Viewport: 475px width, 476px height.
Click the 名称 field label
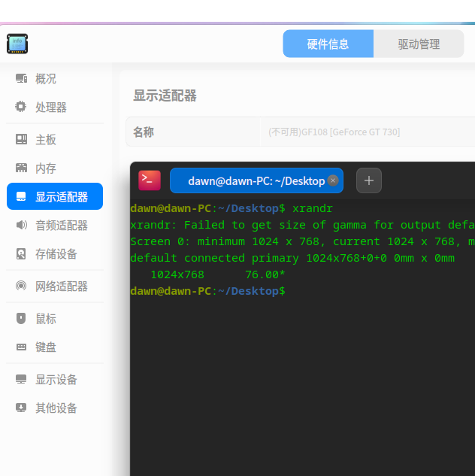pyautogui.click(x=143, y=132)
